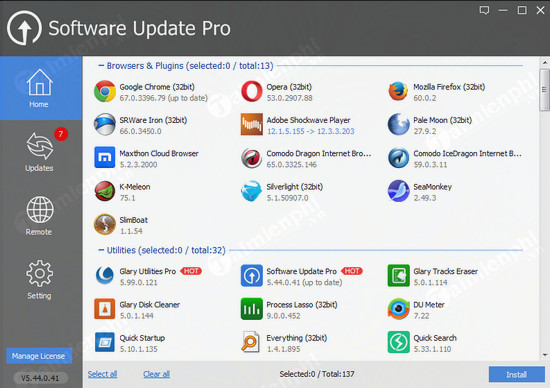Click the feedback icon in title bar
This screenshot has width=550, height=388.
484,10
